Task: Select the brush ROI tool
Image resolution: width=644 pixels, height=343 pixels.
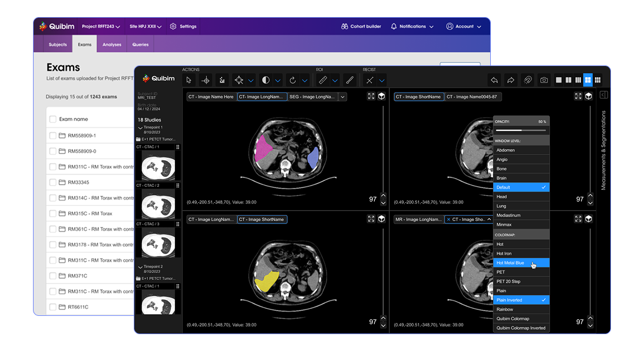Action: 349,80
